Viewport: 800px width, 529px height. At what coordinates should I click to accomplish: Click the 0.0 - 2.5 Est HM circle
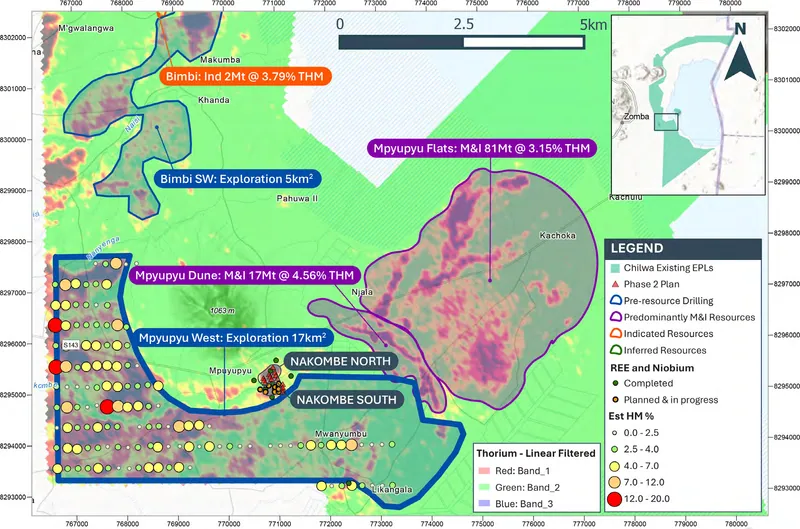(x=615, y=433)
